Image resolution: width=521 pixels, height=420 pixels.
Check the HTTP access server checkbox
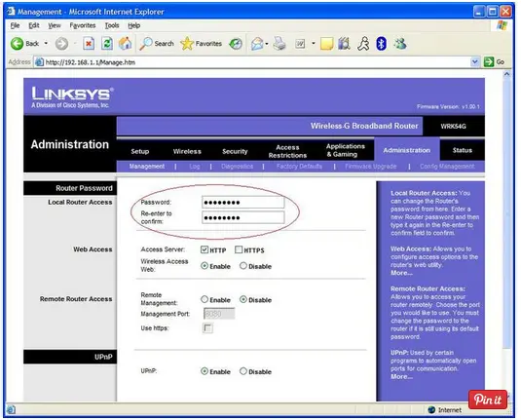coord(205,249)
